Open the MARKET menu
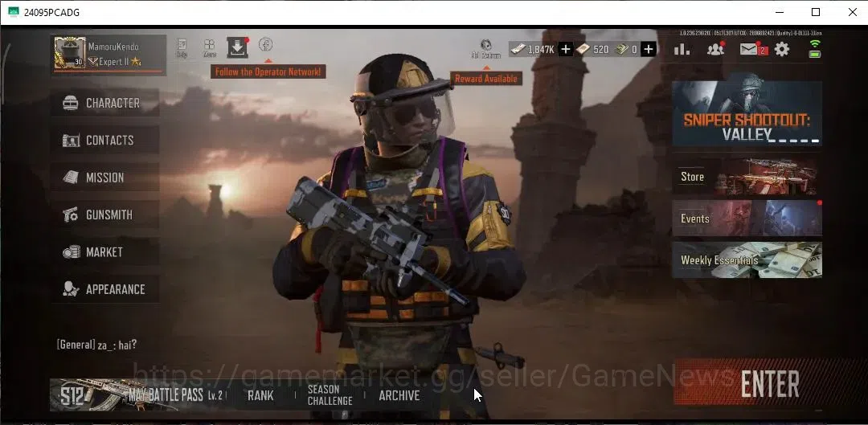This screenshot has height=425, width=868. 105,252
